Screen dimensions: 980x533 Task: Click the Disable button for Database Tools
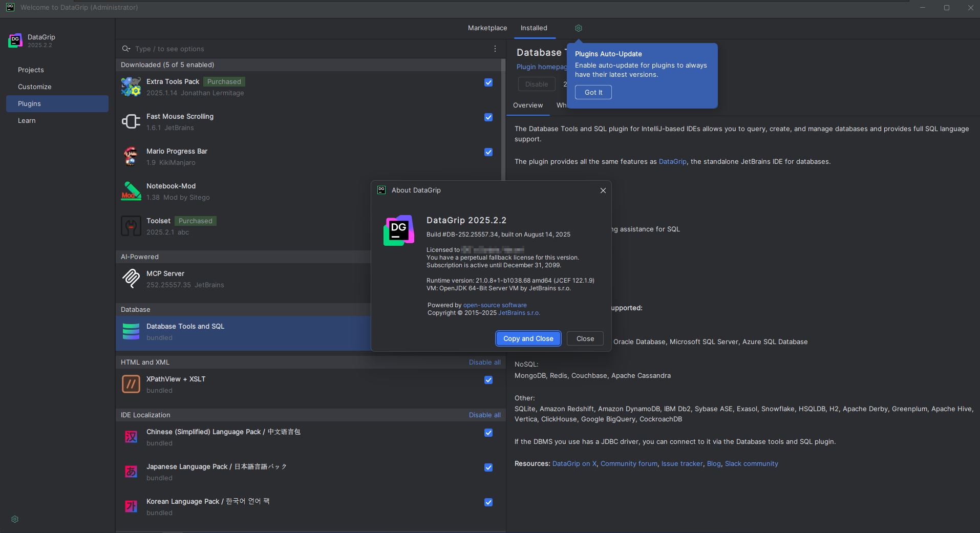point(537,84)
